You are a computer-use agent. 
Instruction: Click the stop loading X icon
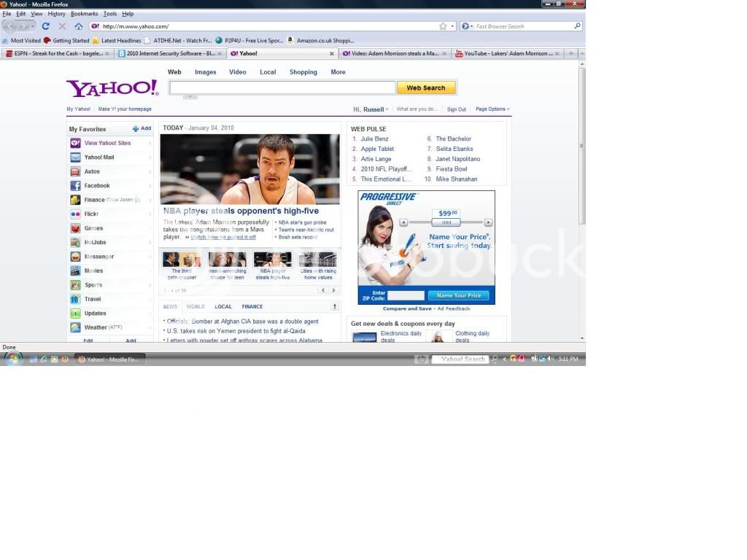62,26
